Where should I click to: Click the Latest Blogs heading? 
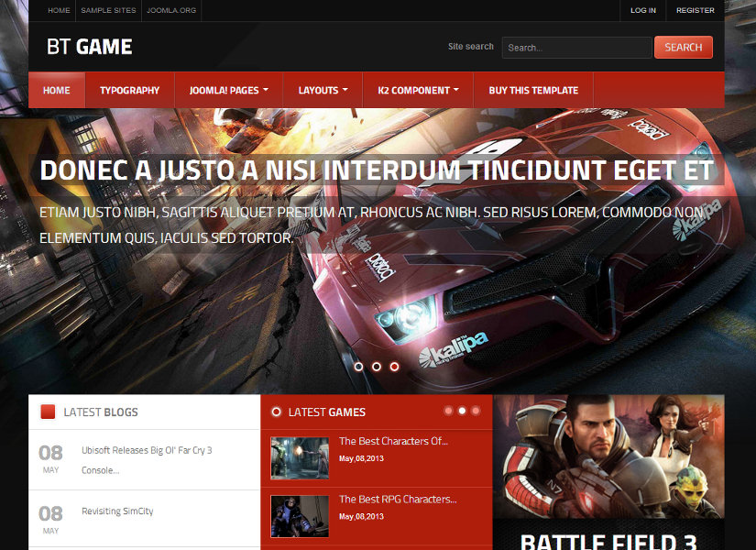(101, 412)
